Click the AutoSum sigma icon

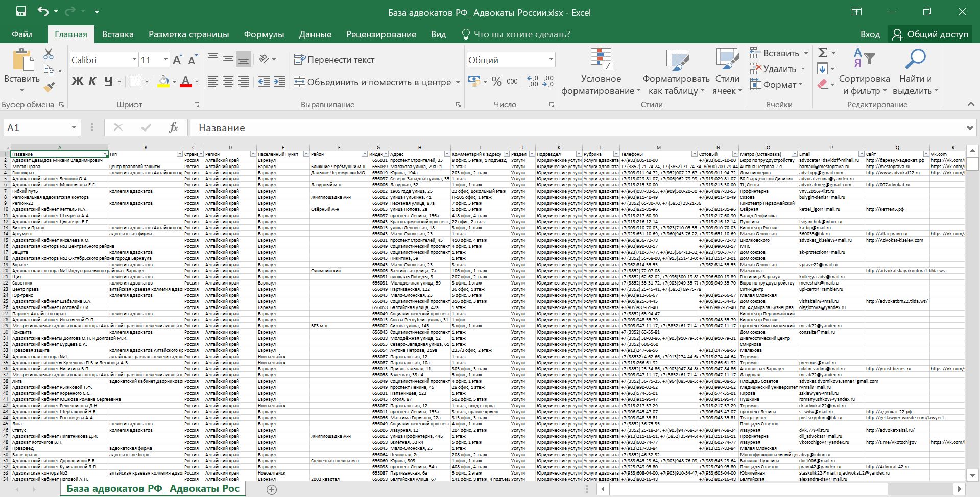click(x=823, y=53)
